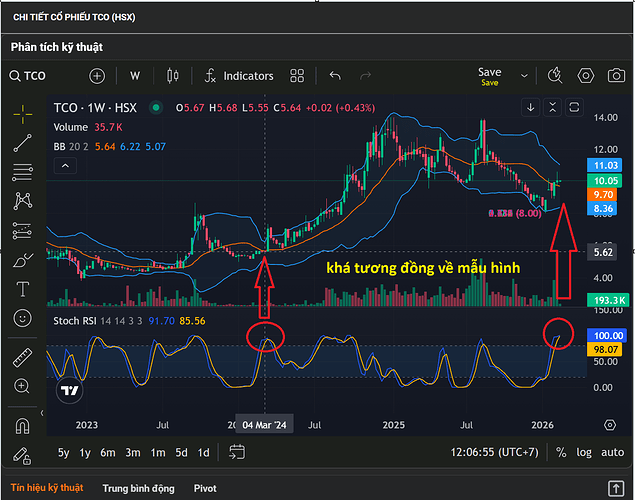The image size is (635, 500).
Task: Open go to date calendar icon
Action: click(237, 452)
